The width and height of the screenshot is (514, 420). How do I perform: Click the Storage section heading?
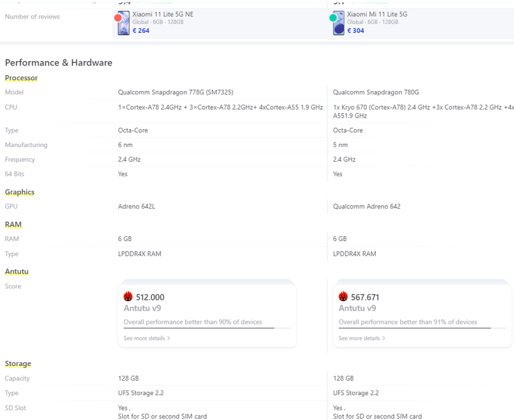point(18,363)
